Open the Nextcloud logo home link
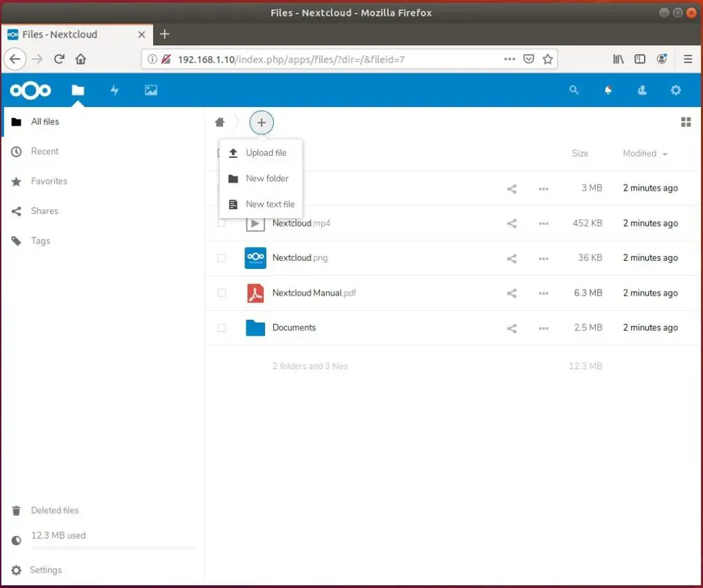The width and height of the screenshot is (703, 588). tap(30, 91)
